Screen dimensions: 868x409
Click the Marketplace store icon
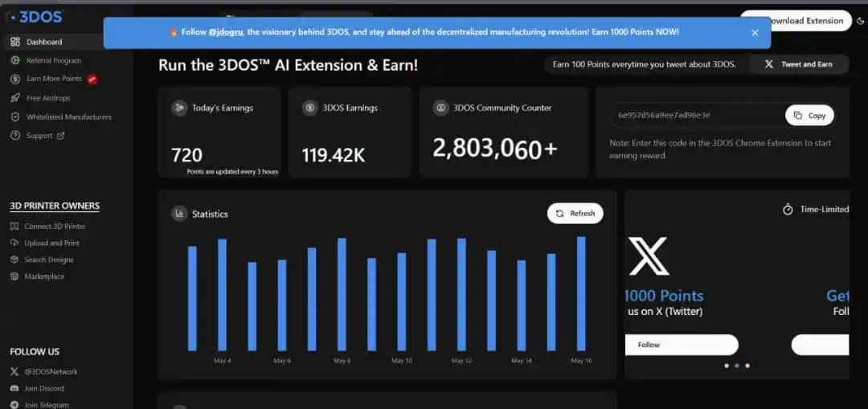[14, 276]
